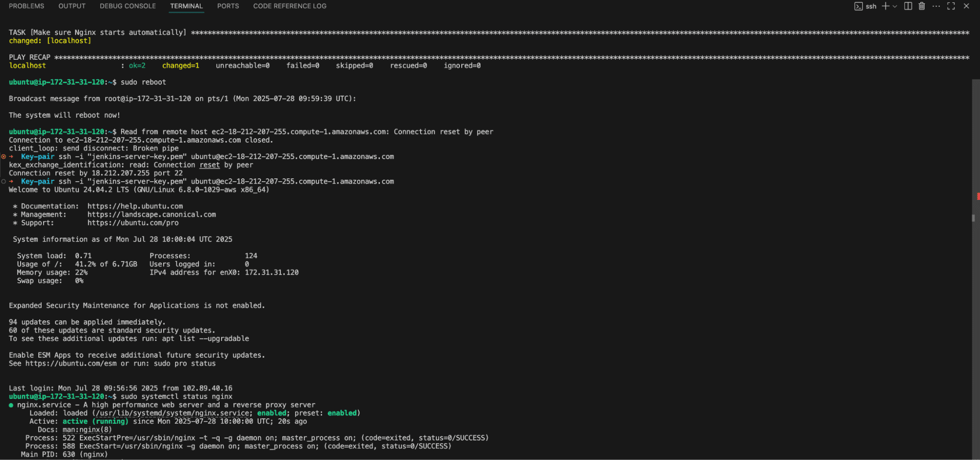Click the 'active (running)' status text
This screenshot has width=980, height=460.
click(x=95, y=421)
